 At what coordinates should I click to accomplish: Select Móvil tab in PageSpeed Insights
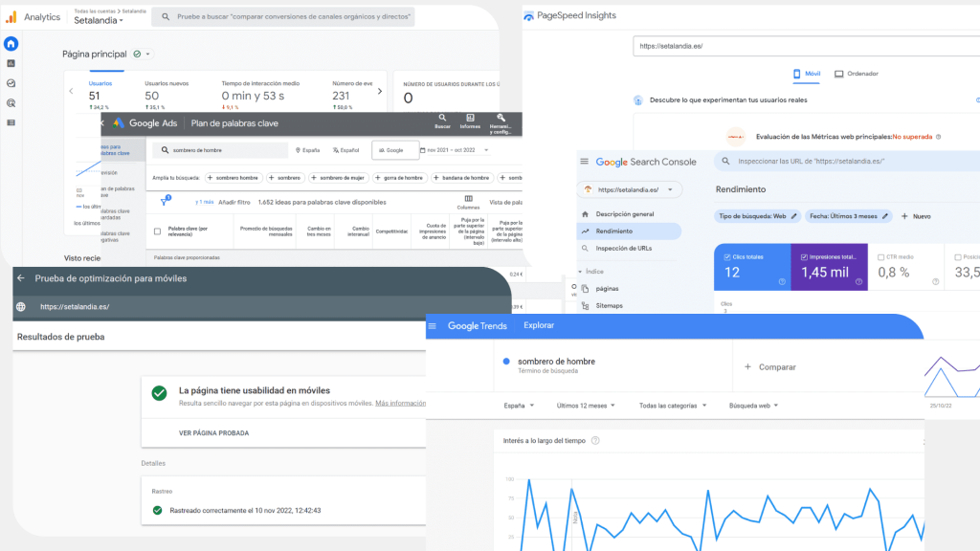(806, 74)
